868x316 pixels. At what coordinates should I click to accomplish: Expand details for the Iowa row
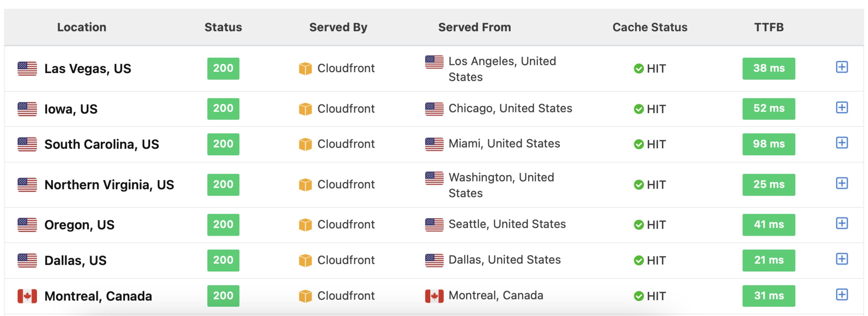pyautogui.click(x=842, y=107)
